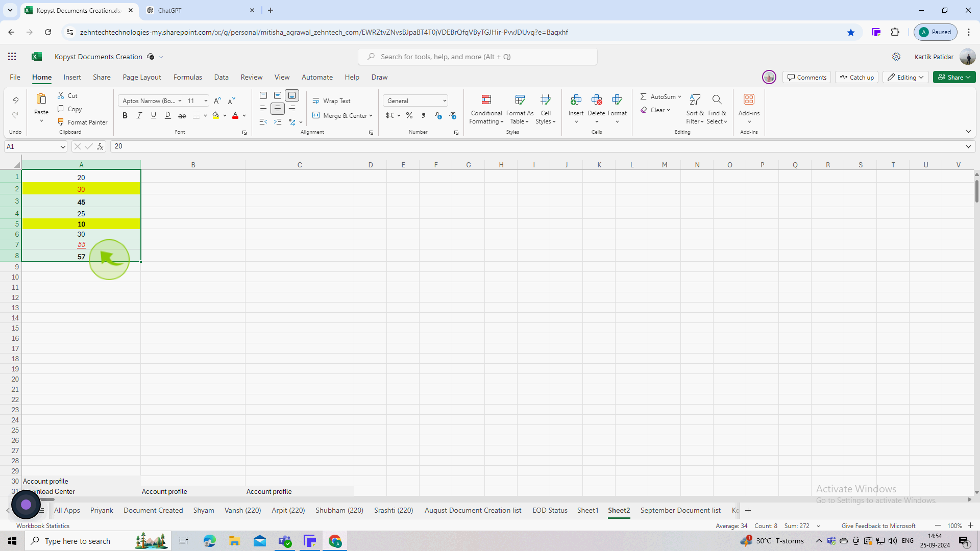Click Conditional Formatting button

coord(486,109)
